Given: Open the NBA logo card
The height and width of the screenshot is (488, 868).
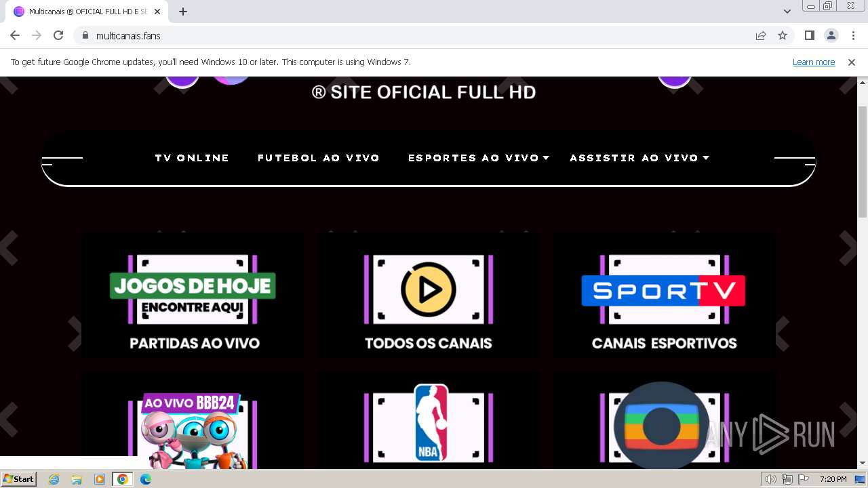Looking at the screenshot, I should click(429, 422).
